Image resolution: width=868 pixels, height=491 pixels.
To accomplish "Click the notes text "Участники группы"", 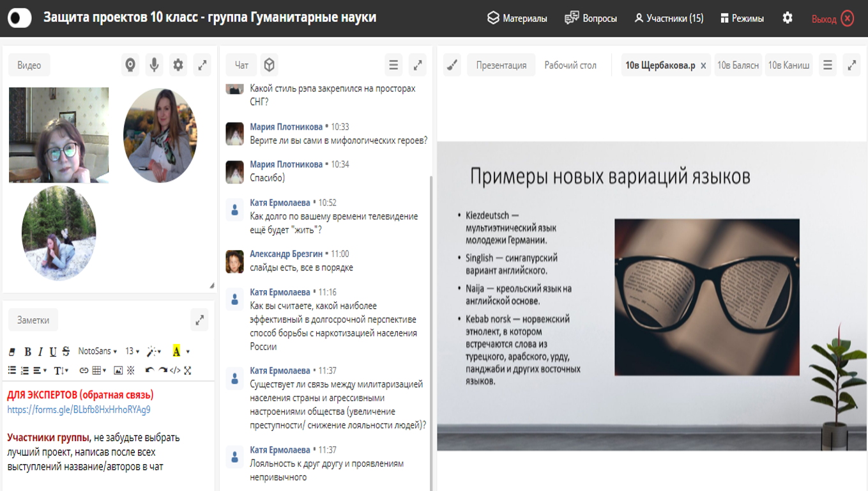I will (49, 438).
